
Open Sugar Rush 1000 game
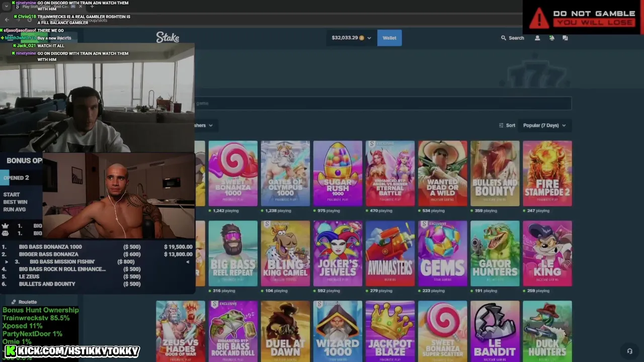[x=338, y=173]
